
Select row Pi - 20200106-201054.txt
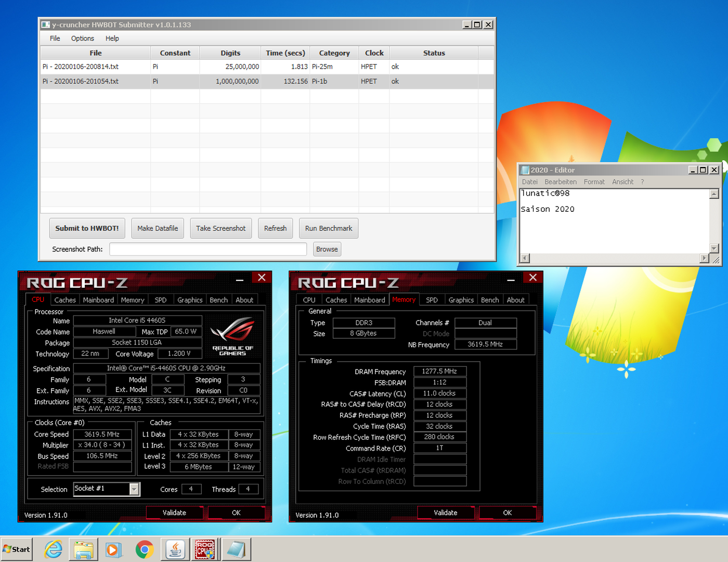tap(267, 81)
